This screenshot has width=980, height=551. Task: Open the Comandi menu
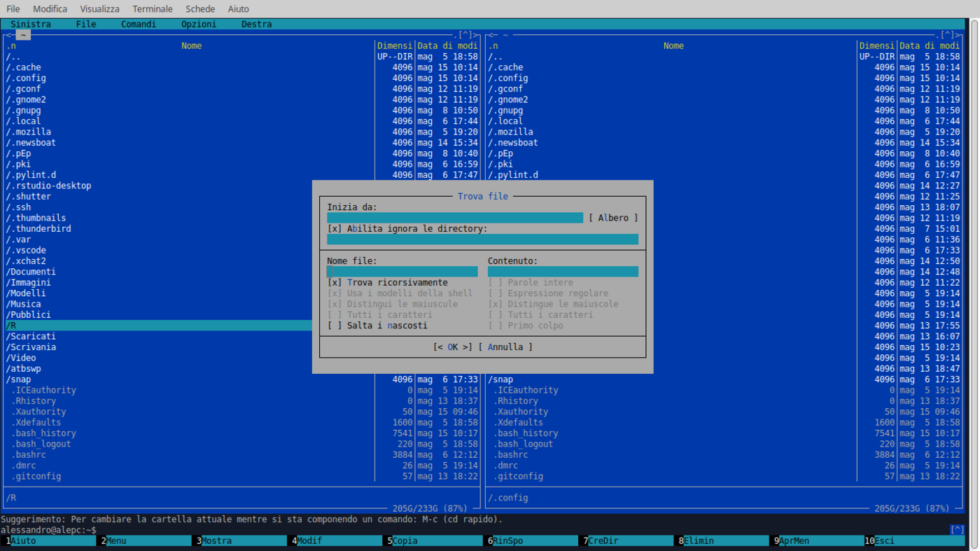tap(139, 25)
